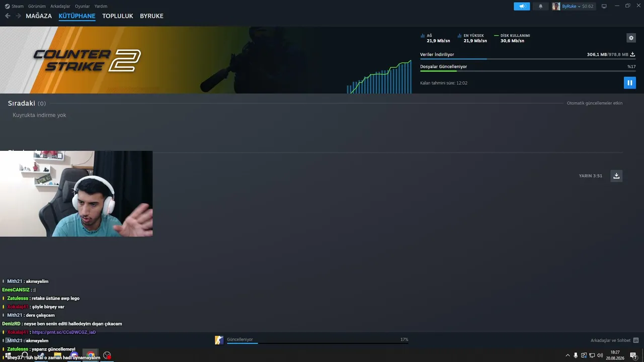Open the taskbar clock showing 18:27
The image size is (644, 362).
[615, 355]
